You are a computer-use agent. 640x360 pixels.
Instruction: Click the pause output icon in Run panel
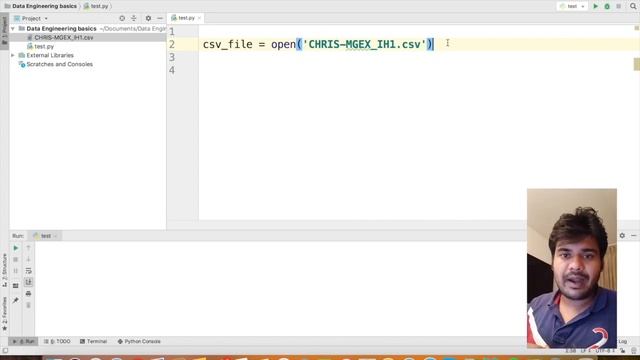point(16,271)
